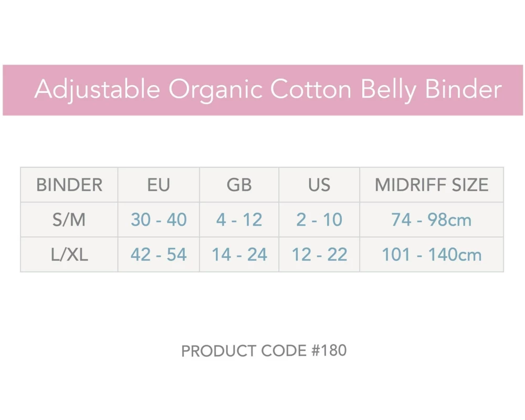
Task: Click the L/XL binder size row label
Action: [x=69, y=255]
